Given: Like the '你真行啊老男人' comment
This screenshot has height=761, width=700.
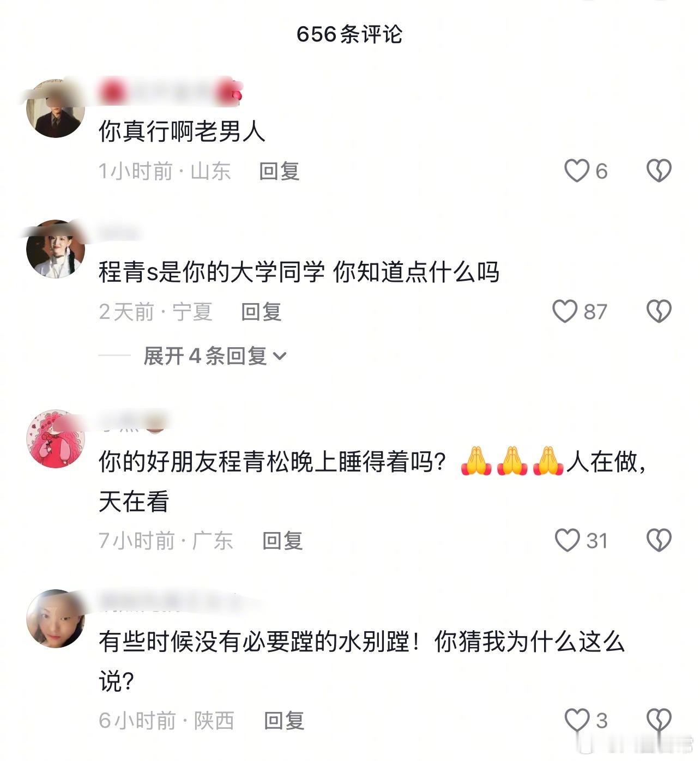Looking at the screenshot, I should pos(577,171).
